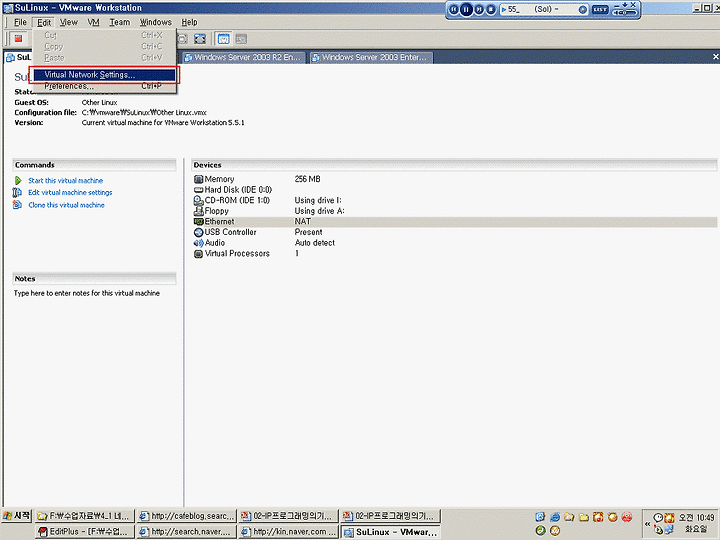Open the Windows menu
Viewport: 720px width, 540px height.
point(156,22)
